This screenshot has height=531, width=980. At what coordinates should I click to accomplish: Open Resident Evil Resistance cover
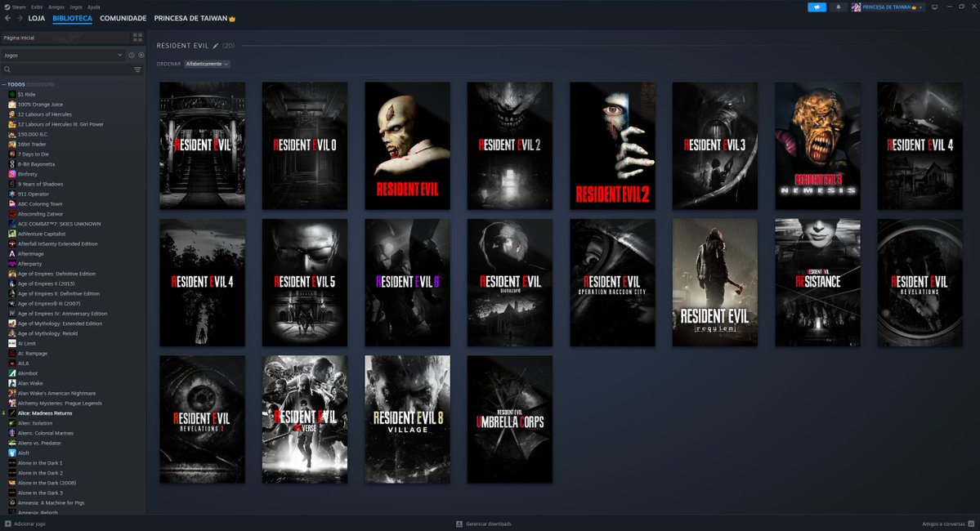pos(817,283)
